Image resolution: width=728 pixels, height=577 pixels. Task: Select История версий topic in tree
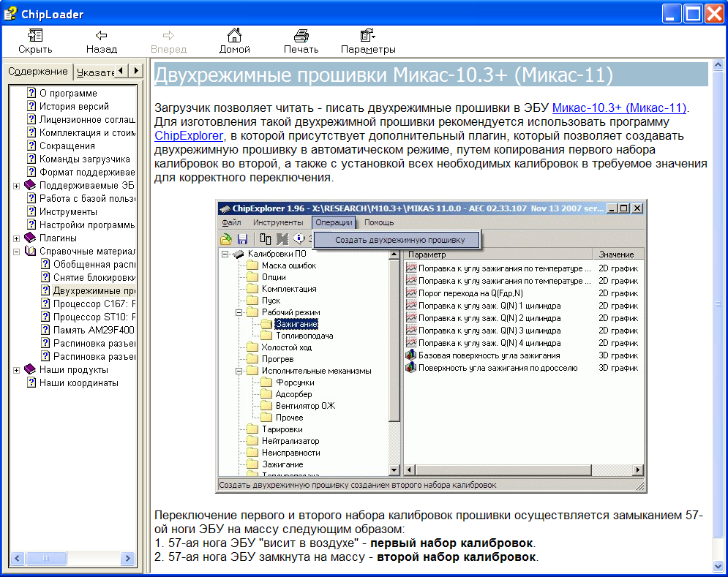(x=73, y=107)
